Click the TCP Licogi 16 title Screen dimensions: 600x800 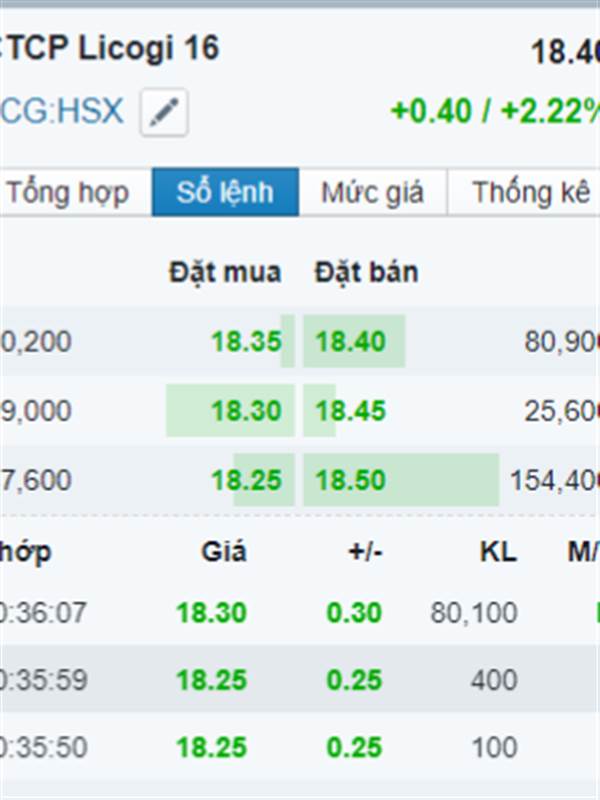pyautogui.click(x=111, y=49)
